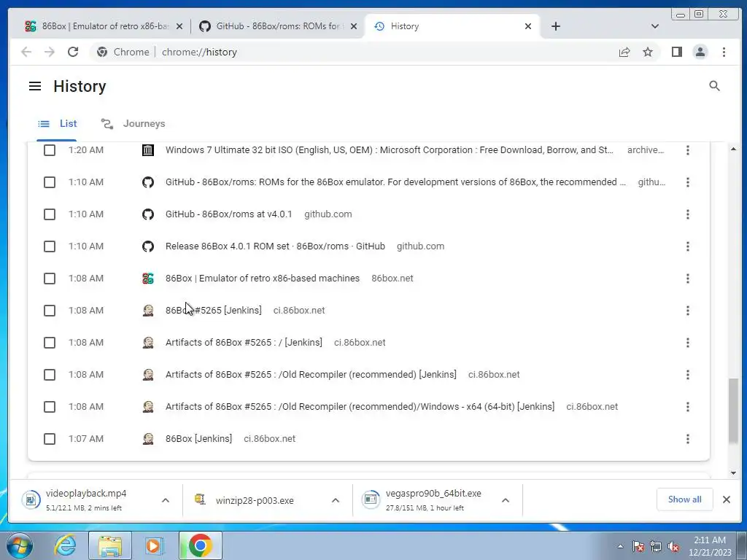
Task: Open the History hamburger menu
Action: tap(35, 86)
